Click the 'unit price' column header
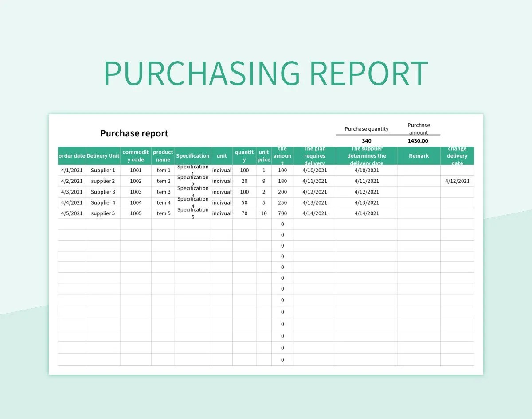 tap(264, 156)
